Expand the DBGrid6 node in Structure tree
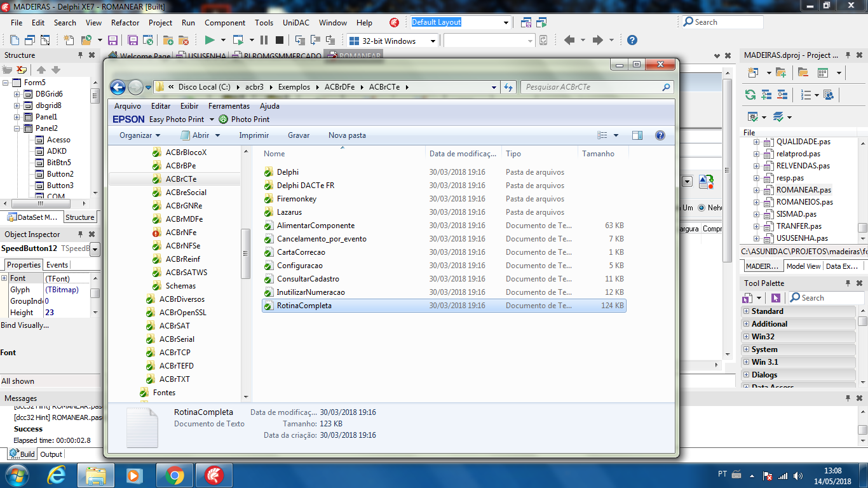Screen dimensions: 868x488 (17, 94)
